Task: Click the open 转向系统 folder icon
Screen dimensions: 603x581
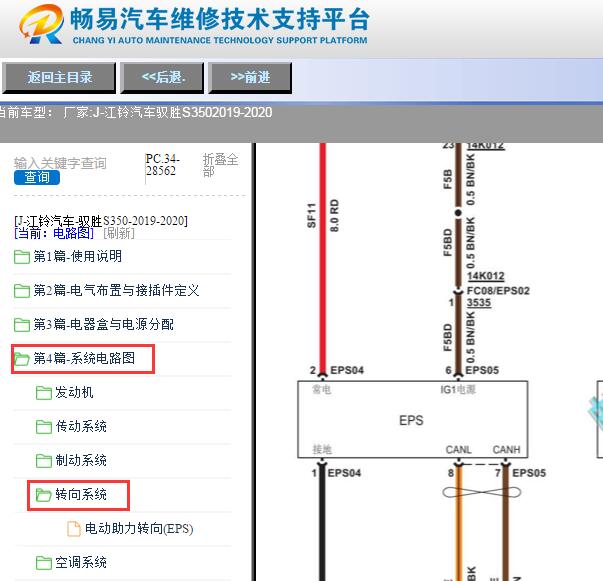Action: pyautogui.click(x=43, y=495)
